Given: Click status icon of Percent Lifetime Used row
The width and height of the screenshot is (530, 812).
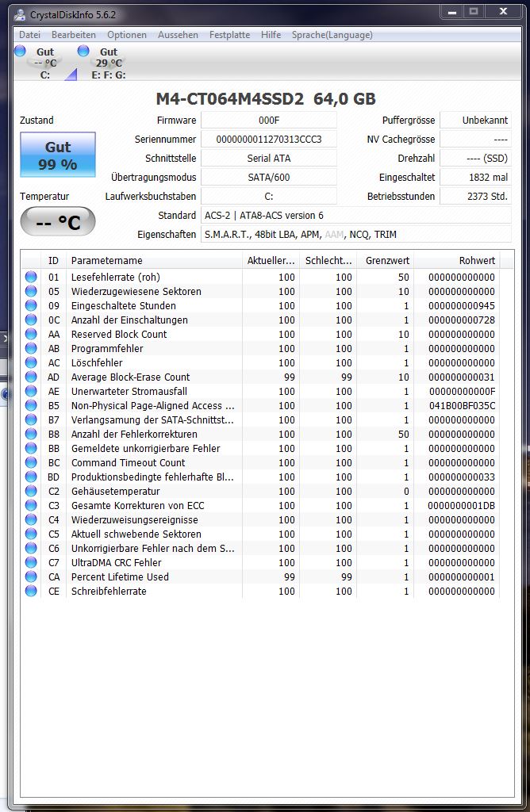Looking at the screenshot, I should [x=31, y=577].
